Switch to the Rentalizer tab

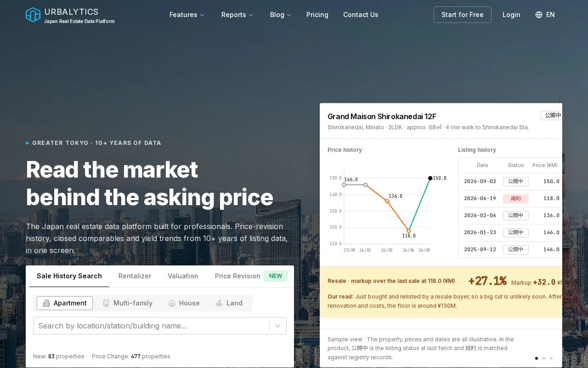135,276
